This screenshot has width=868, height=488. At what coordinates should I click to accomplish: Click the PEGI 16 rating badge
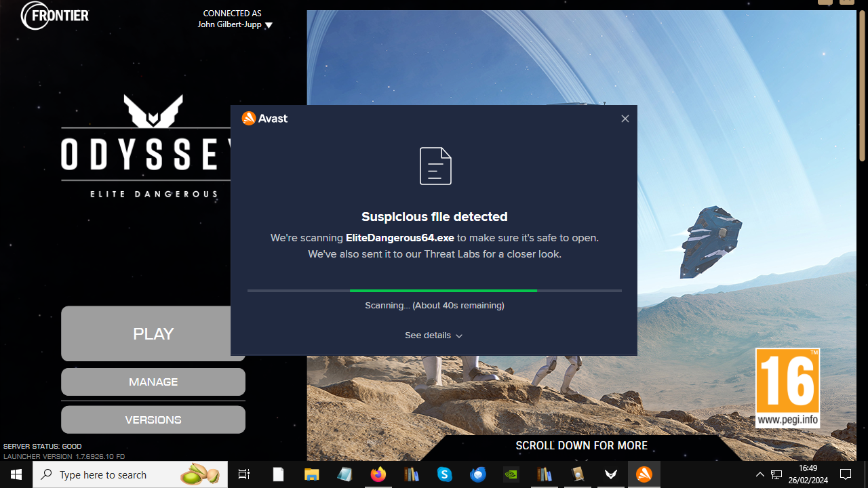(x=787, y=388)
